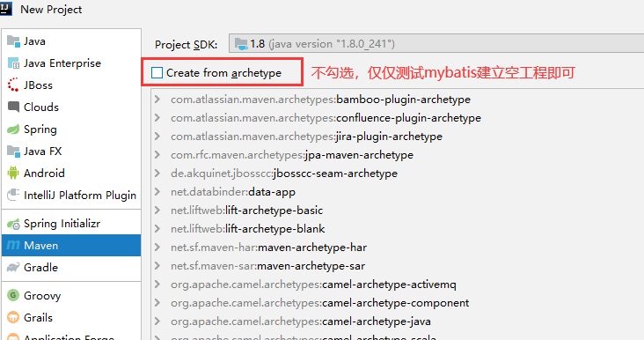Select Java project type
This screenshot has width=644, height=340.
pos(71,41)
